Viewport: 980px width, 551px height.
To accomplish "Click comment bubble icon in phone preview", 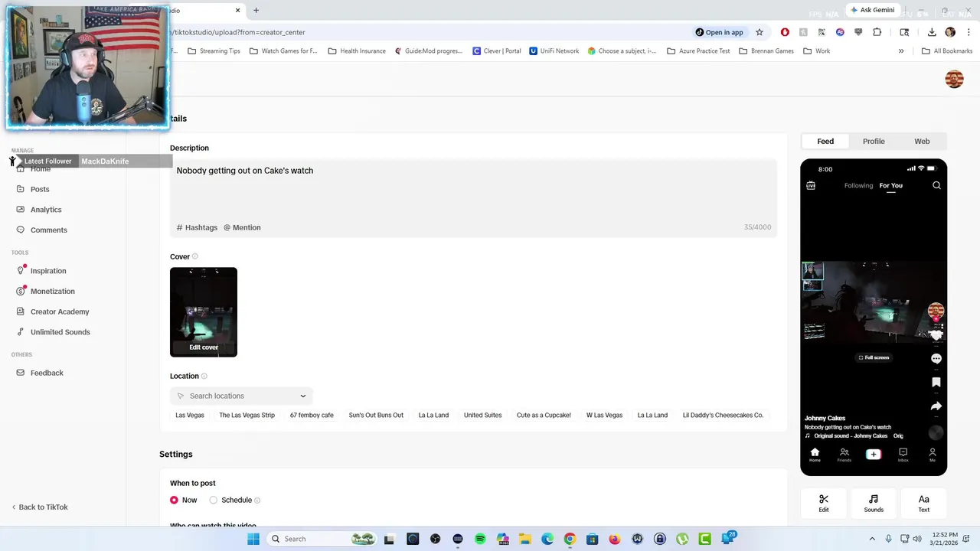I will tap(936, 358).
